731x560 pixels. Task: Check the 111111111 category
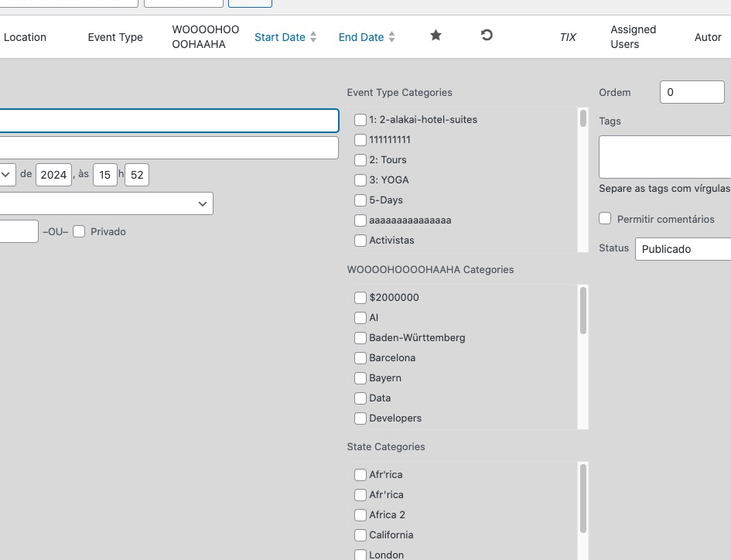tap(360, 140)
